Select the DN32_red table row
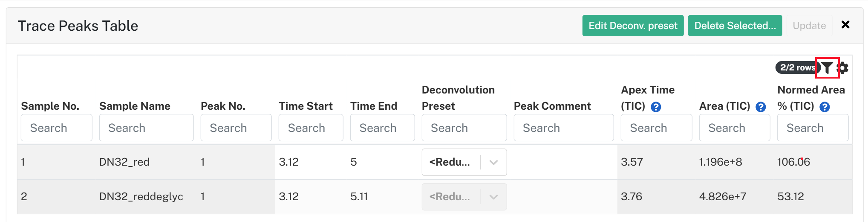This screenshot has height=222, width=868. tap(435, 162)
